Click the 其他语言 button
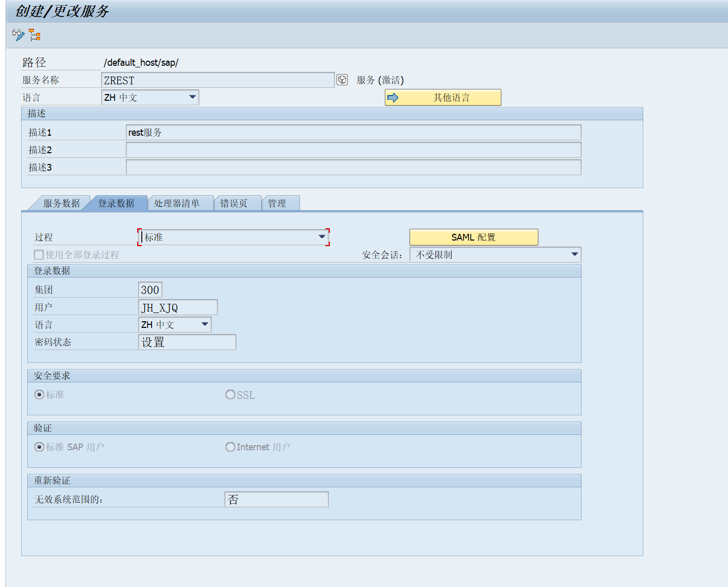 click(443, 97)
